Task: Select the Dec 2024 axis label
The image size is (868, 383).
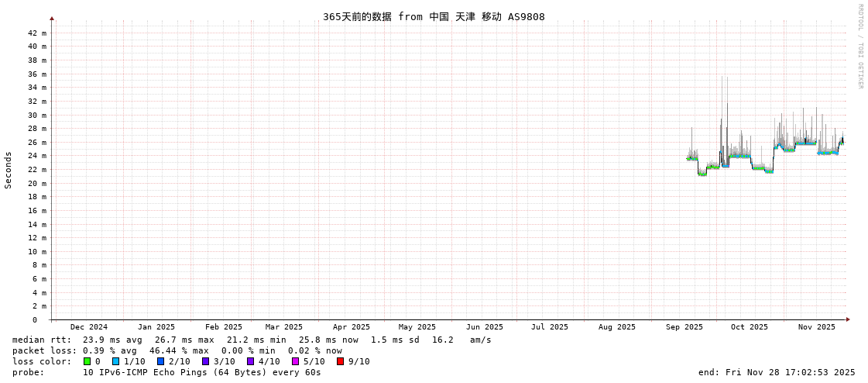Action: (x=89, y=327)
